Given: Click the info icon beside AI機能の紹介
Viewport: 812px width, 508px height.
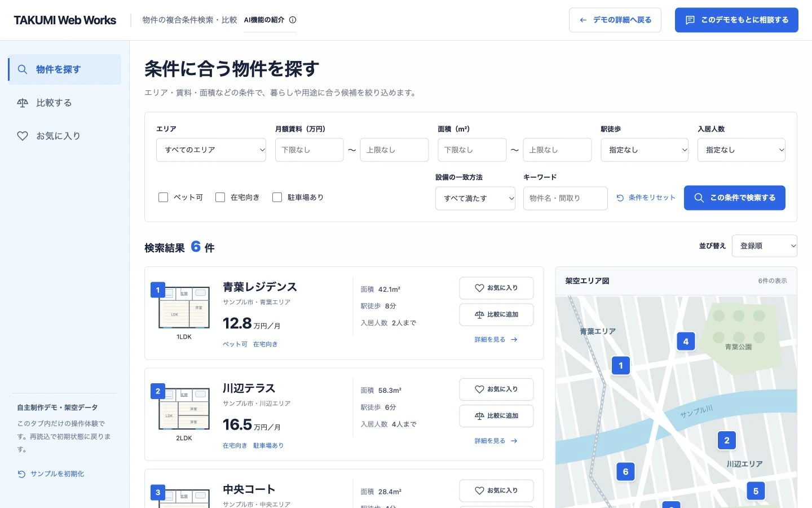Looking at the screenshot, I should point(293,20).
